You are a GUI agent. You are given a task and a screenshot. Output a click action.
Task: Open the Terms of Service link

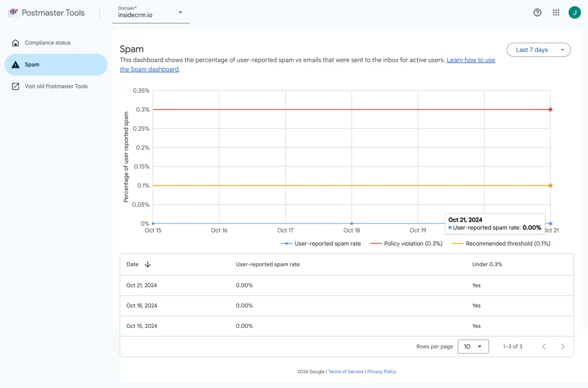(x=346, y=372)
